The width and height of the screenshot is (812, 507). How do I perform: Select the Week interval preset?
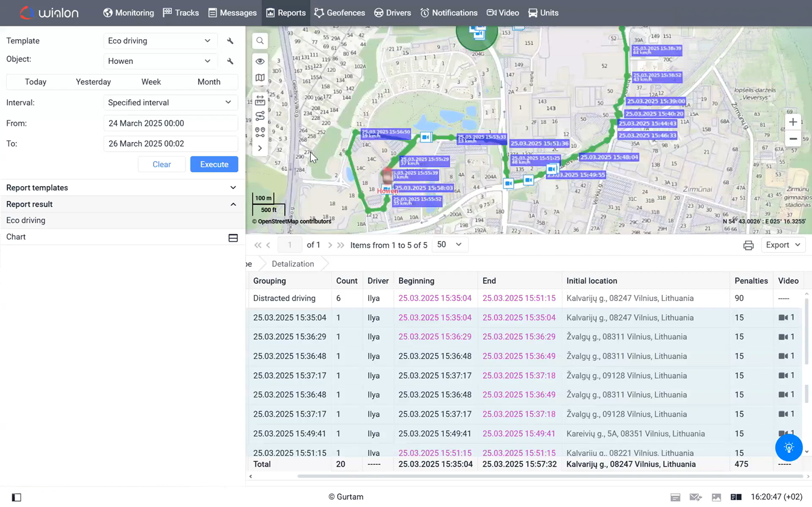pyautogui.click(x=151, y=82)
